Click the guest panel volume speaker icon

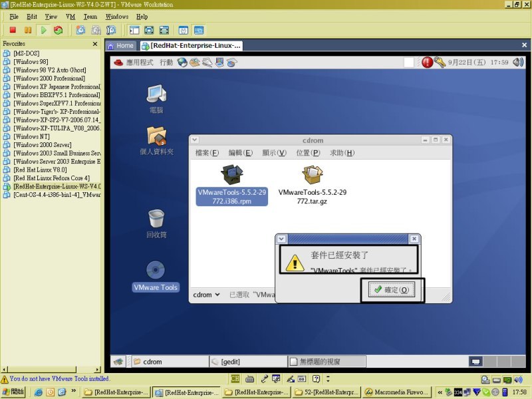tap(518, 62)
